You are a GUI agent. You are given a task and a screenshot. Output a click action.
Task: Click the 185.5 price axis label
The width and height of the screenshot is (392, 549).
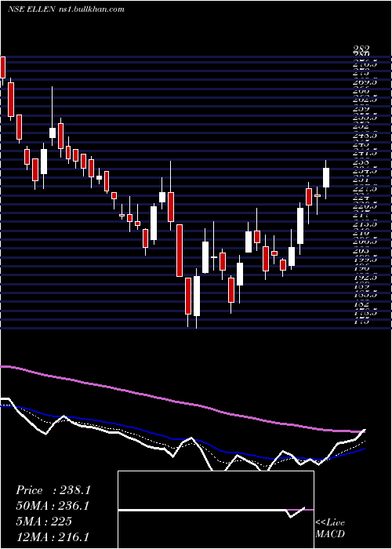click(x=365, y=295)
